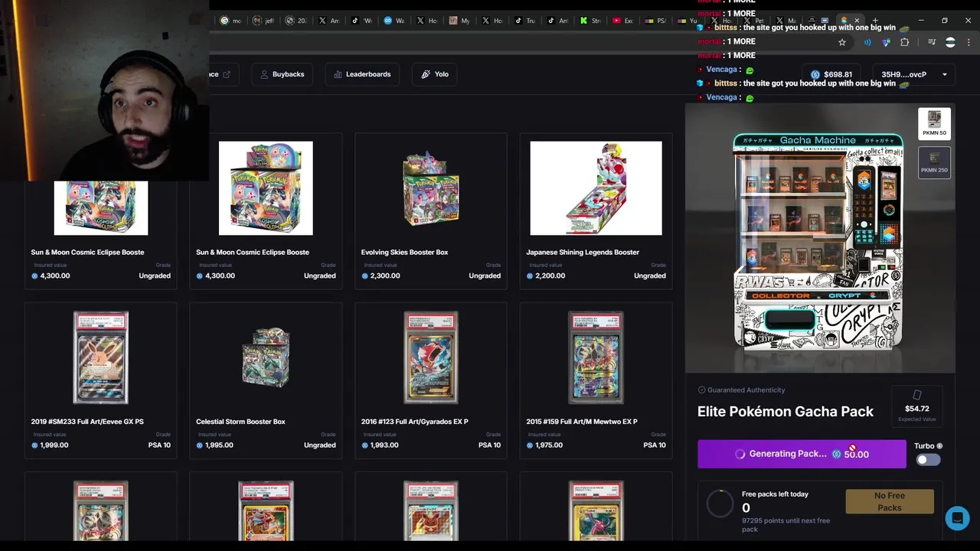
Task: Switch to the Google 'mo' tab
Action: 231,21
